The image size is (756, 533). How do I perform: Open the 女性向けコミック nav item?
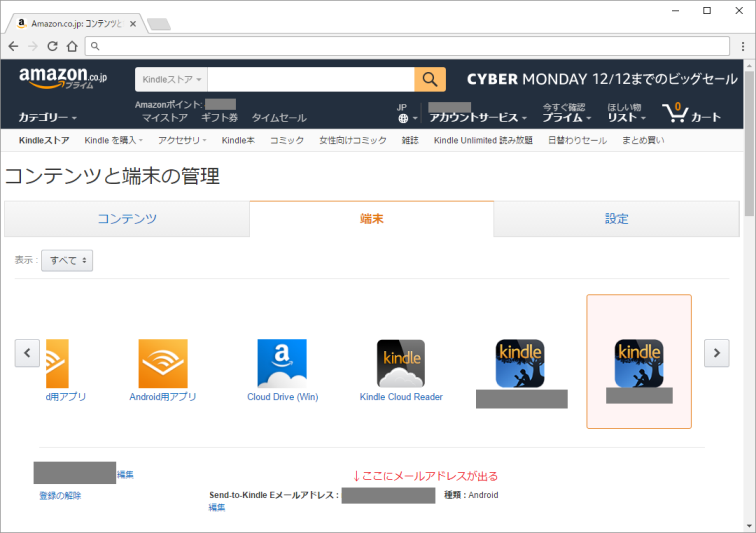353,140
